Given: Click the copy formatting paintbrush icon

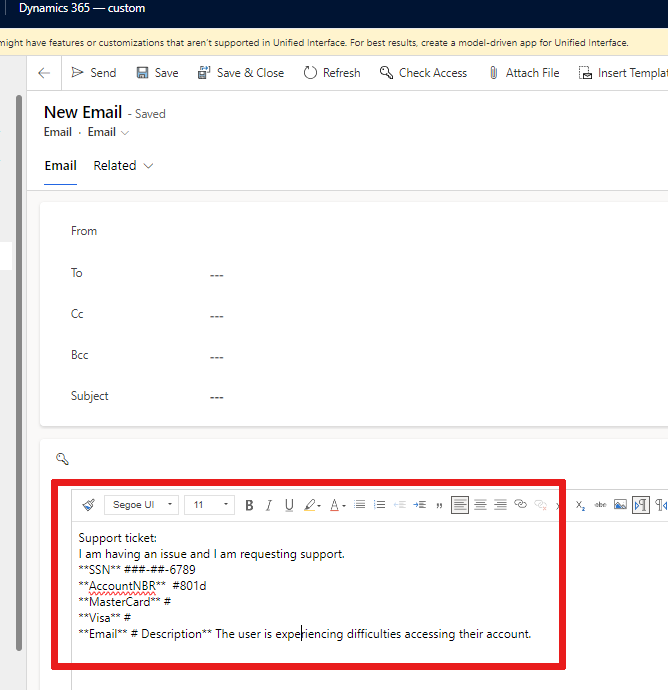Looking at the screenshot, I should [88, 505].
